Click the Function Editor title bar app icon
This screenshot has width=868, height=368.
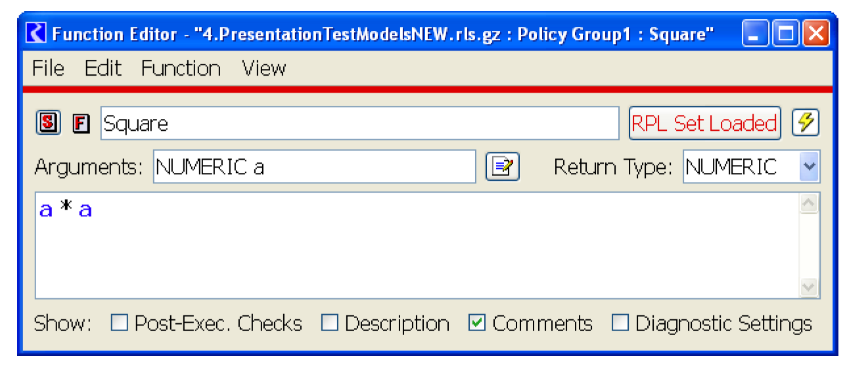[x=37, y=34]
